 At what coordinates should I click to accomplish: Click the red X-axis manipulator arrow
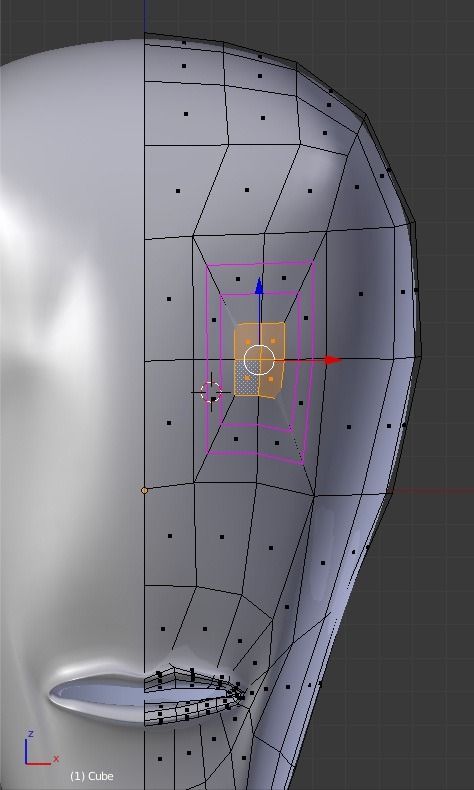[x=333, y=360]
